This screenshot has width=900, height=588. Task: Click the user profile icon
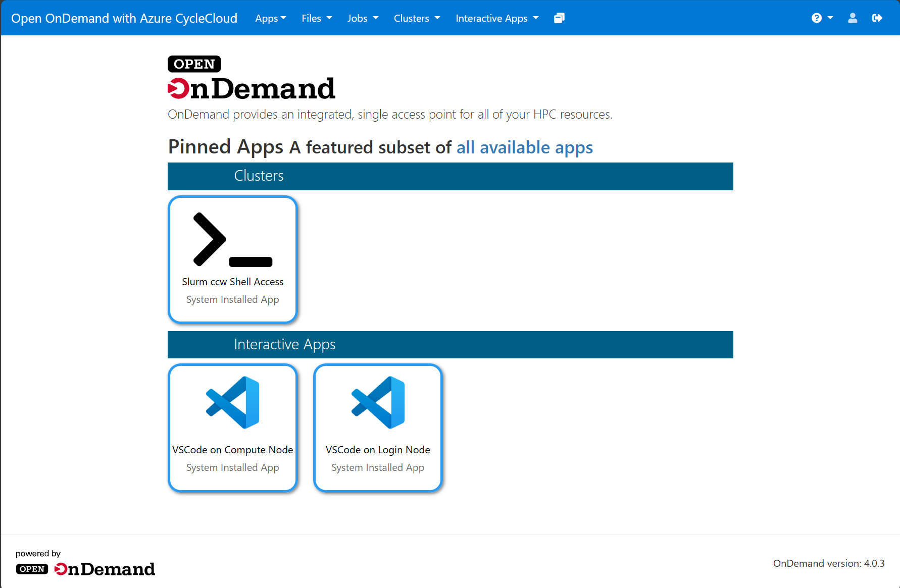click(x=853, y=18)
